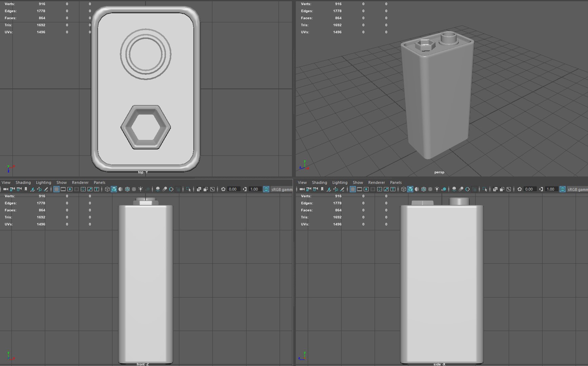
Task: Toggle X-Ray icon in front panel toolbar
Action: 199,189
